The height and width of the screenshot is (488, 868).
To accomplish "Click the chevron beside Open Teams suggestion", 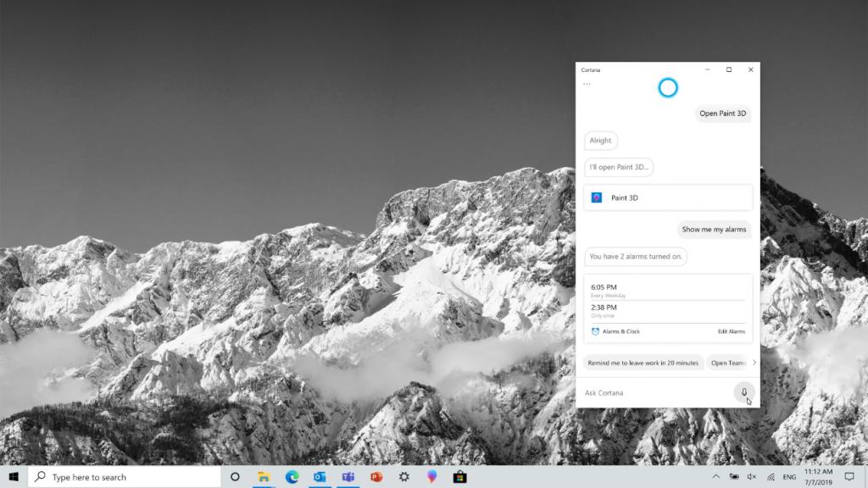I will pyautogui.click(x=754, y=363).
